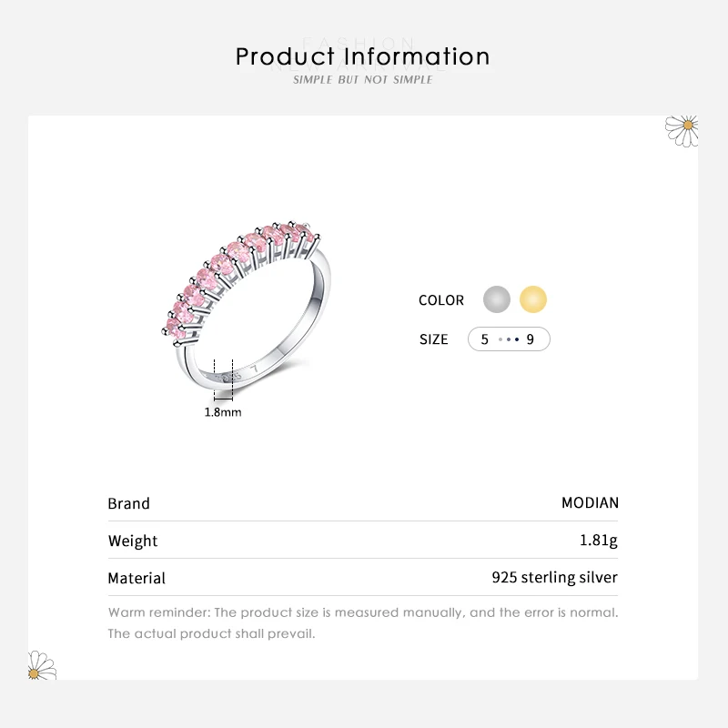
Task: Select the Material row label
Action: (136, 578)
